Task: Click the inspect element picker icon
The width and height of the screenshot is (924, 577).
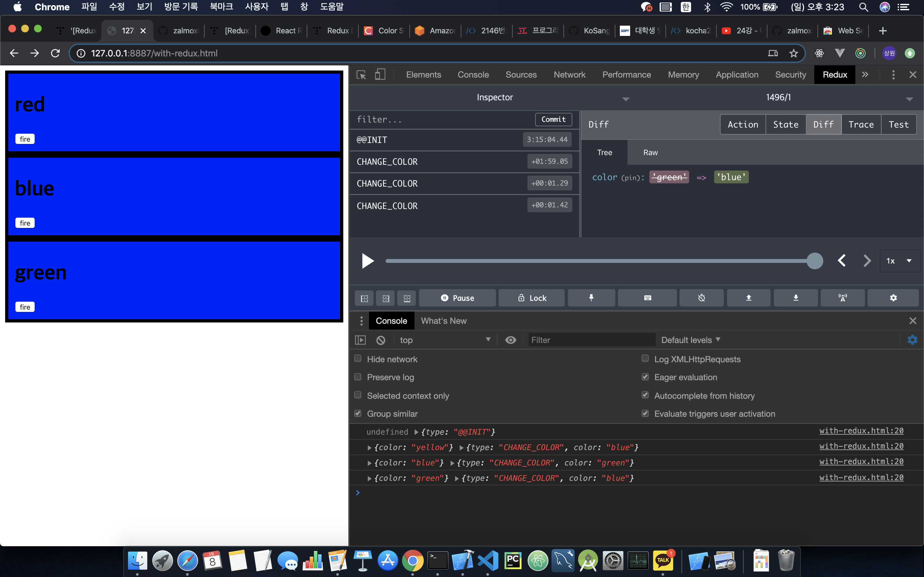Action: (361, 74)
